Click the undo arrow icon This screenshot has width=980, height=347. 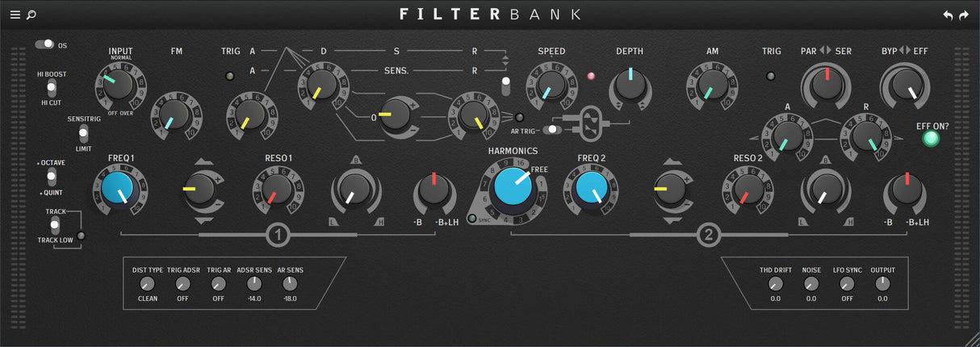click(x=948, y=15)
